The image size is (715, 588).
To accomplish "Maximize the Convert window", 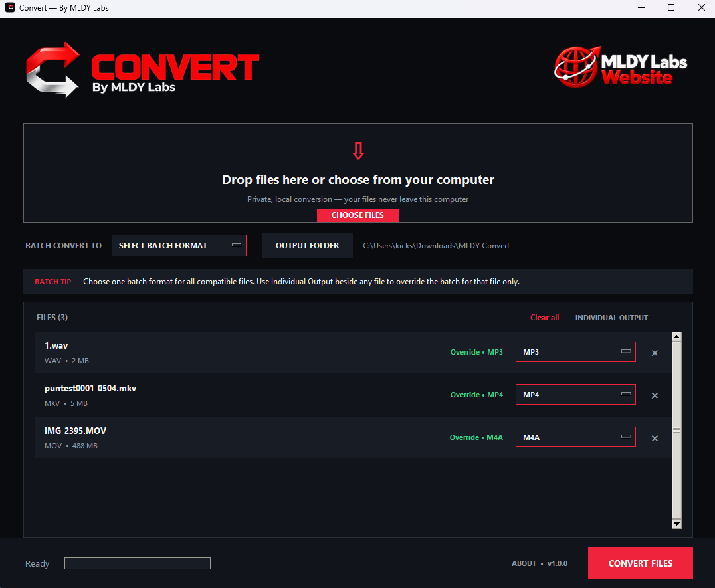I will tap(670, 8).
